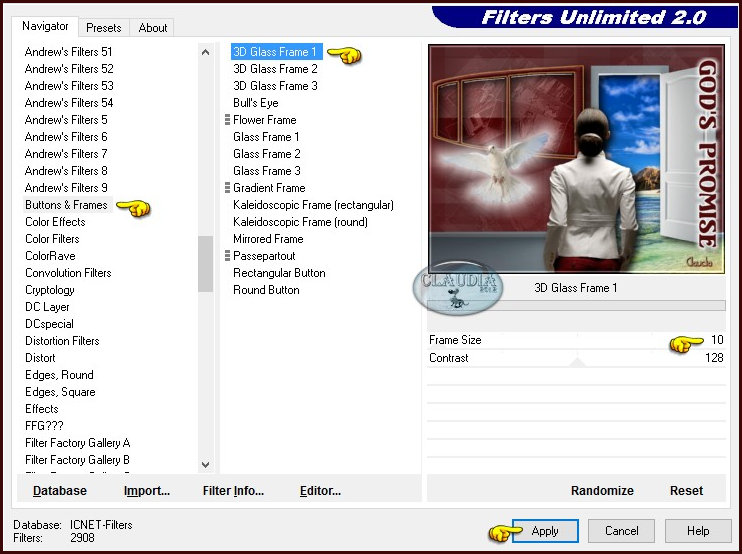Viewport: 742px width, 554px height.
Task: Select Edges, Round category
Action: click(x=59, y=375)
